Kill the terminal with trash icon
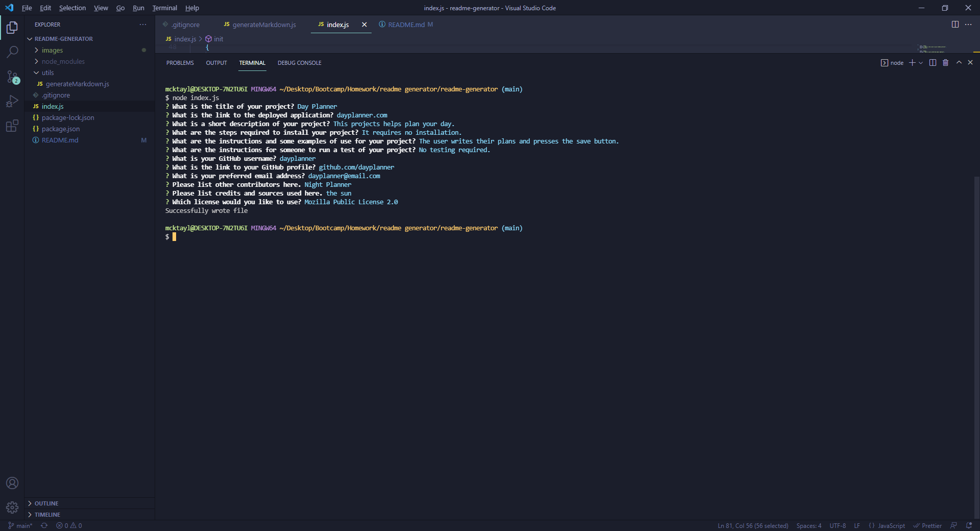The image size is (980, 531). click(x=945, y=62)
